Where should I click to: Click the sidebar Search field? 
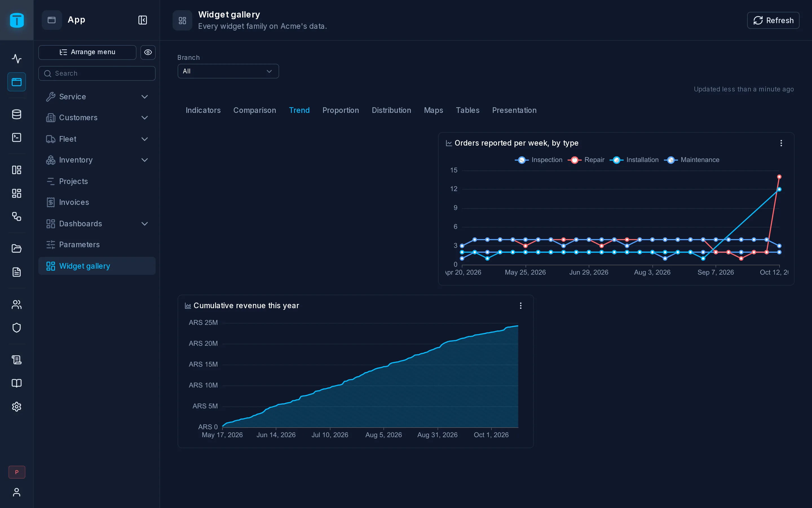pyautogui.click(x=97, y=73)
